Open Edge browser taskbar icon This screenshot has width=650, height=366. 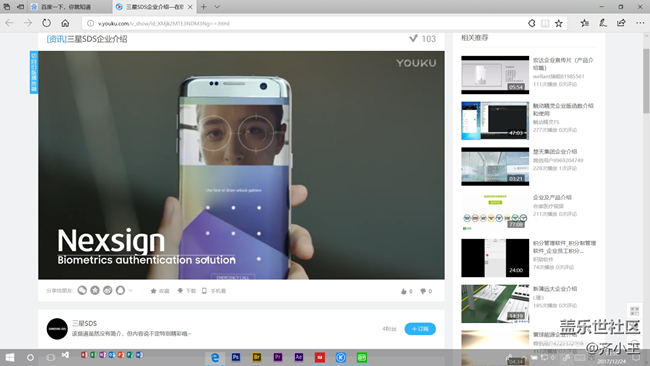coord(215,357)
